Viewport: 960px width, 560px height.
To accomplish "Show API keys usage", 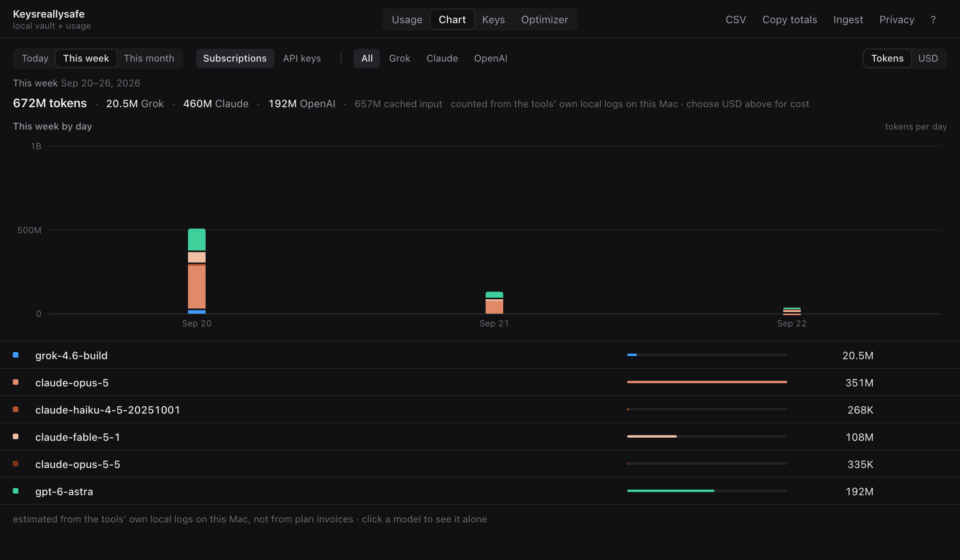I will tap(302, 58).
